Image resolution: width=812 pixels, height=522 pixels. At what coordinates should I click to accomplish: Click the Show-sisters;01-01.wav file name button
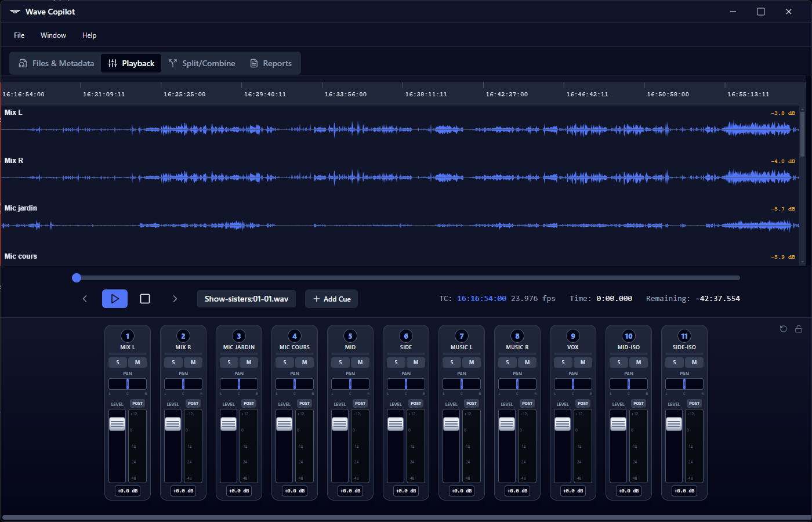[x=246, y=299]
